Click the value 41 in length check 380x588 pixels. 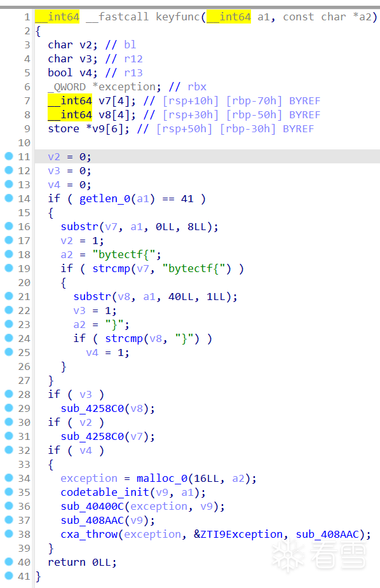(x=187, y=199)
